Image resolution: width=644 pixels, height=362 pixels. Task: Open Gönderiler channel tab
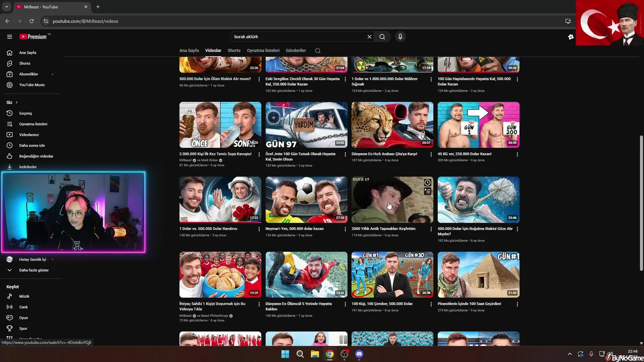point(296,51)
